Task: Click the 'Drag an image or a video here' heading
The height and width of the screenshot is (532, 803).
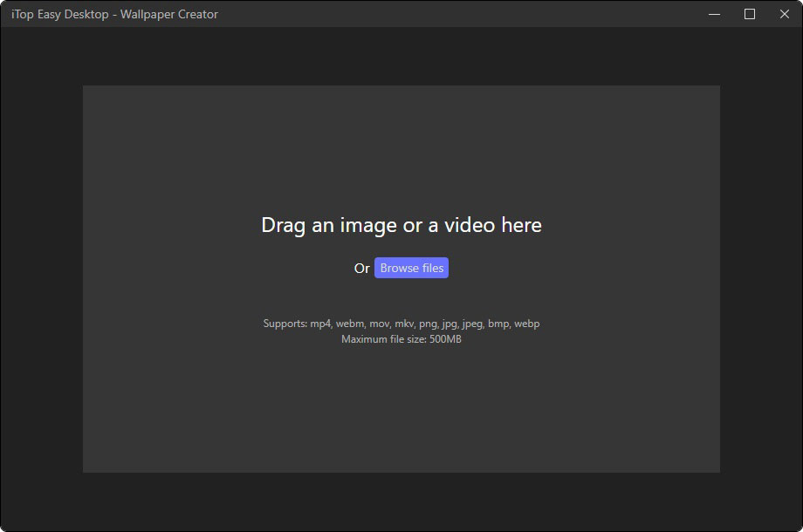Action: click(x=401, y=225)
